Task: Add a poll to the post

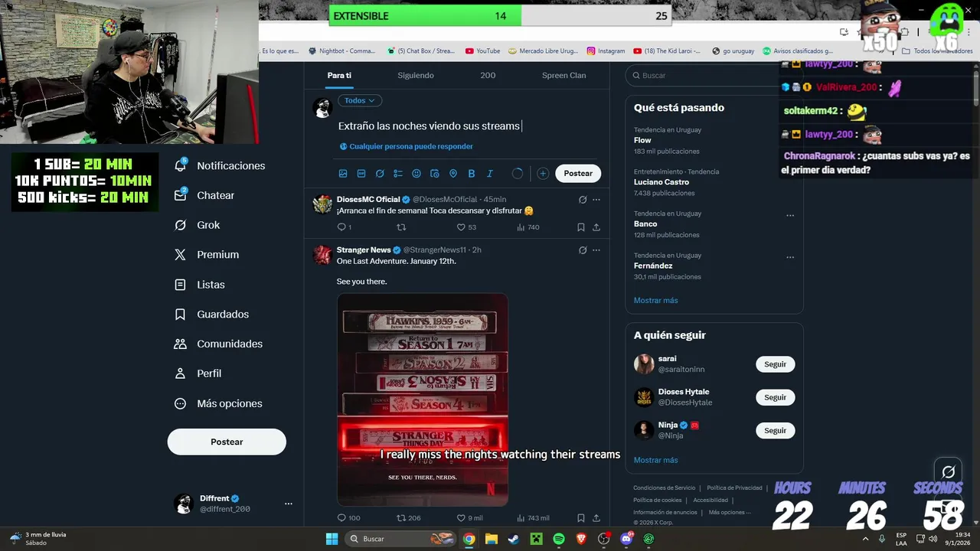Action: click(x=398, y=174)
